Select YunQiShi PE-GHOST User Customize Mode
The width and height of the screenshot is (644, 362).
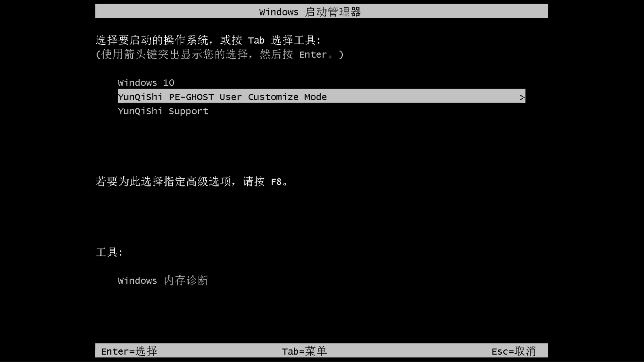tap(321, 97)
